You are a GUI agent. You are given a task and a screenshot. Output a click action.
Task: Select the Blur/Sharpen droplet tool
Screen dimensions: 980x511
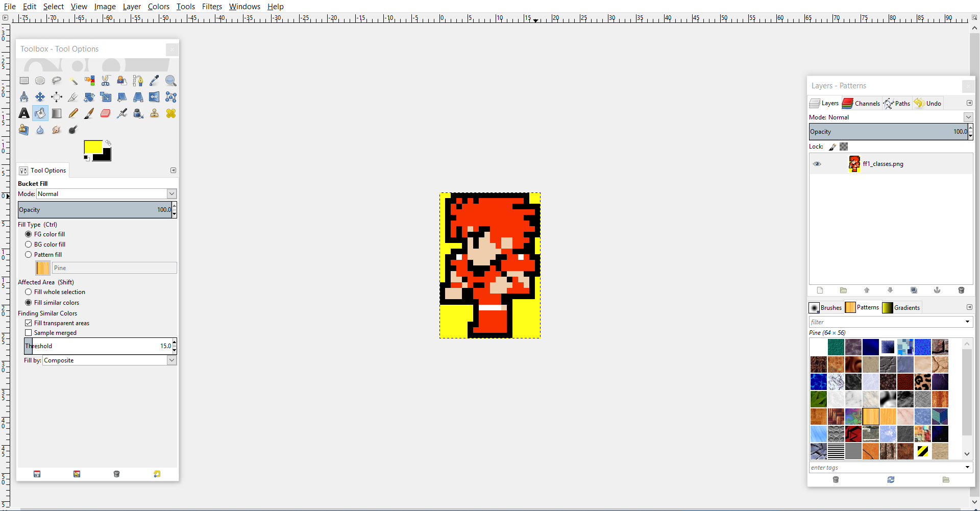[x=40, y=130]
